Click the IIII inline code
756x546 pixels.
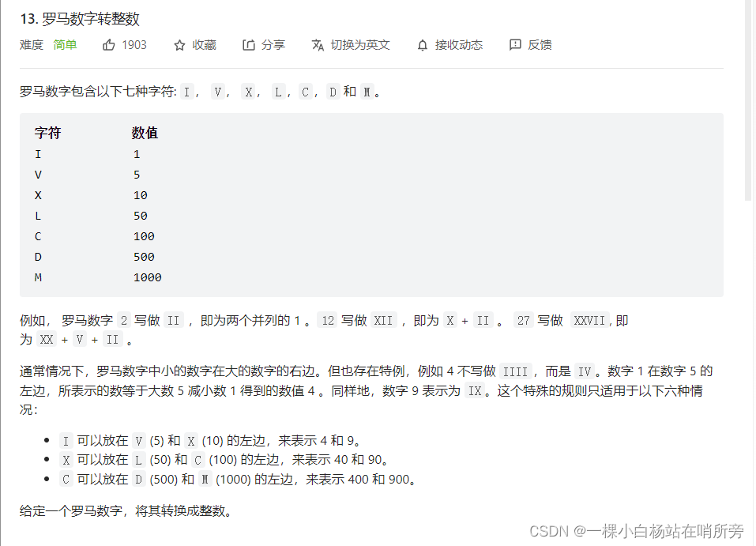click(515, 371)
